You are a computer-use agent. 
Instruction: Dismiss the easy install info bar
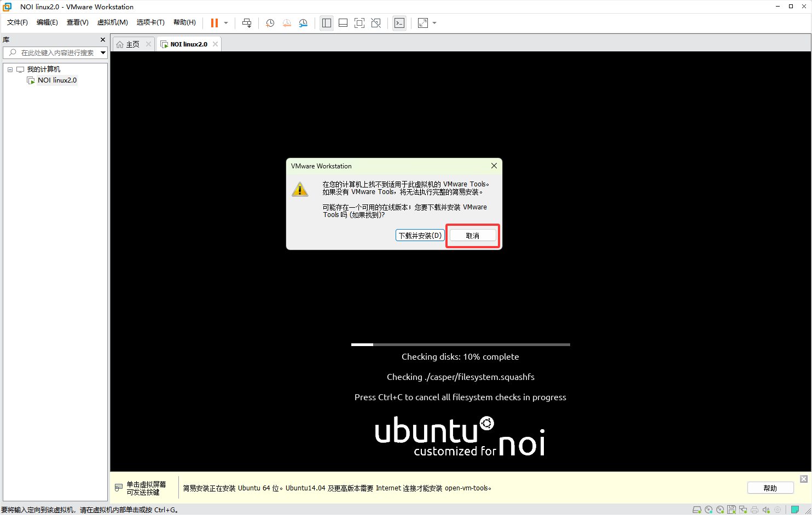coord(804,479)
